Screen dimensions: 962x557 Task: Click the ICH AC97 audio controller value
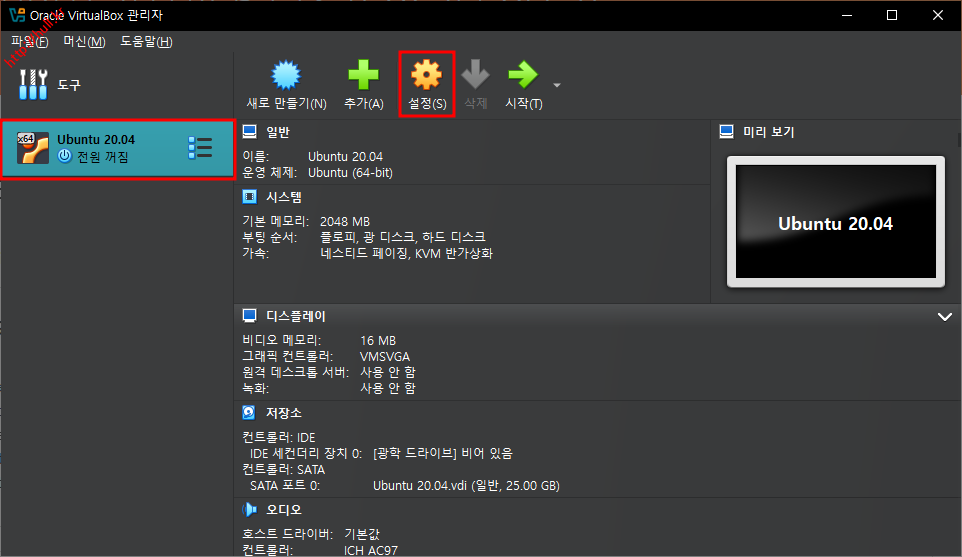(371, 550)
